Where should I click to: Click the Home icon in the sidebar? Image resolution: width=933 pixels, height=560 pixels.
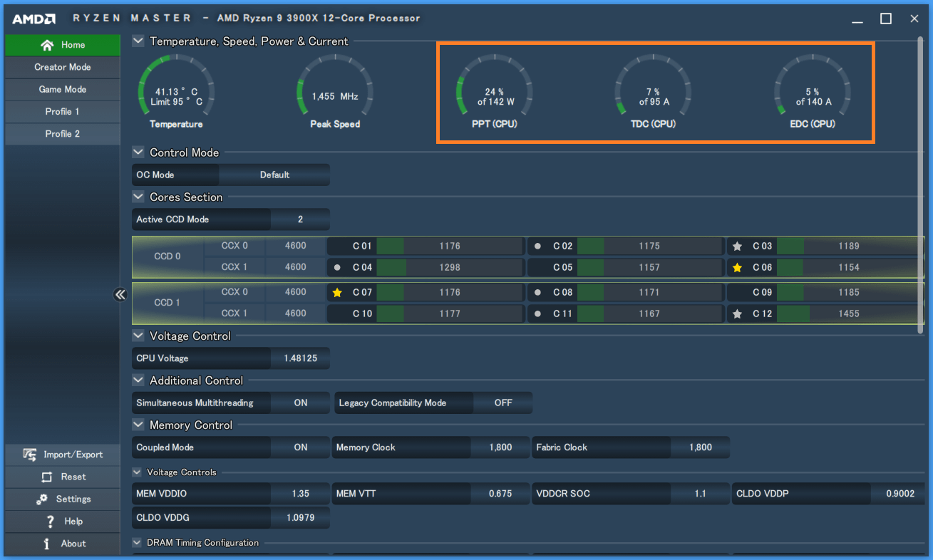(47, 45)
